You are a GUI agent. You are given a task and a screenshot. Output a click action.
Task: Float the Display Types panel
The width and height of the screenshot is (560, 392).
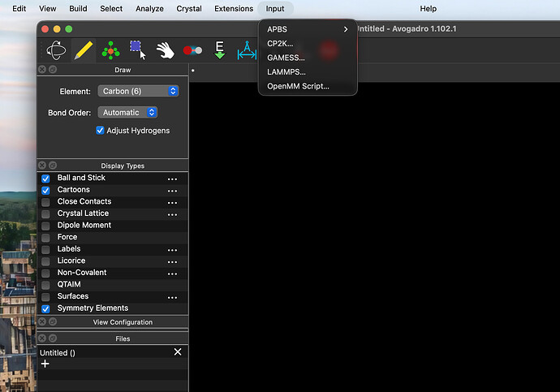click(x=53, y=166)
